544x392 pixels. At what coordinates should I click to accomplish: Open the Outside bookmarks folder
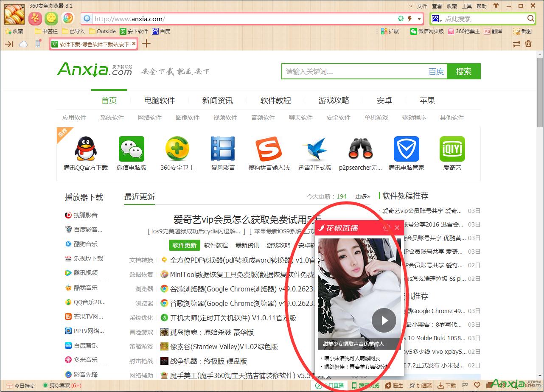pyautogui.click(x=102, y=31)
